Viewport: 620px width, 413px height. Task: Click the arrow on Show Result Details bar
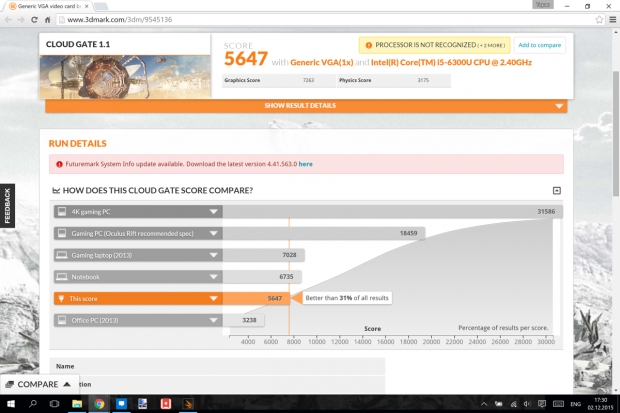(559, 106)
